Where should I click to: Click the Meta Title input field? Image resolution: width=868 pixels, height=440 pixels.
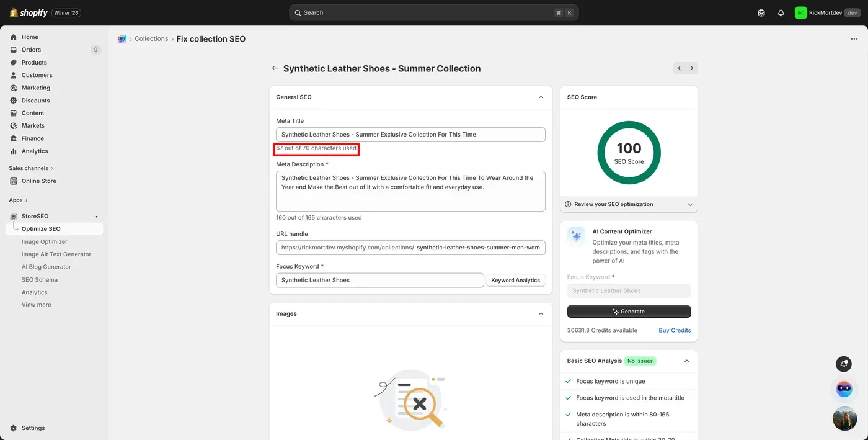point(410,135)
